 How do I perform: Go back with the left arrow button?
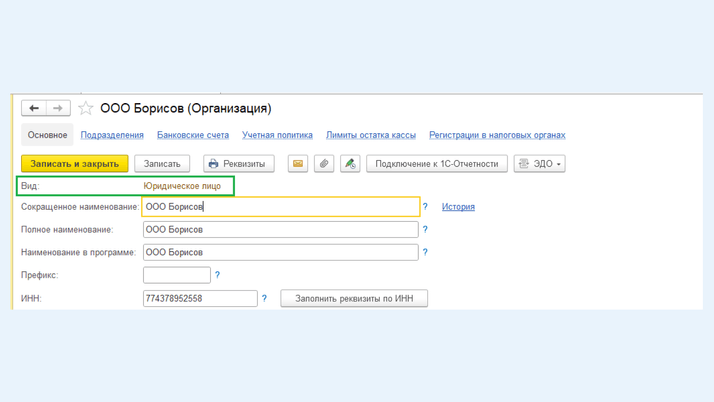pos(34,108)
